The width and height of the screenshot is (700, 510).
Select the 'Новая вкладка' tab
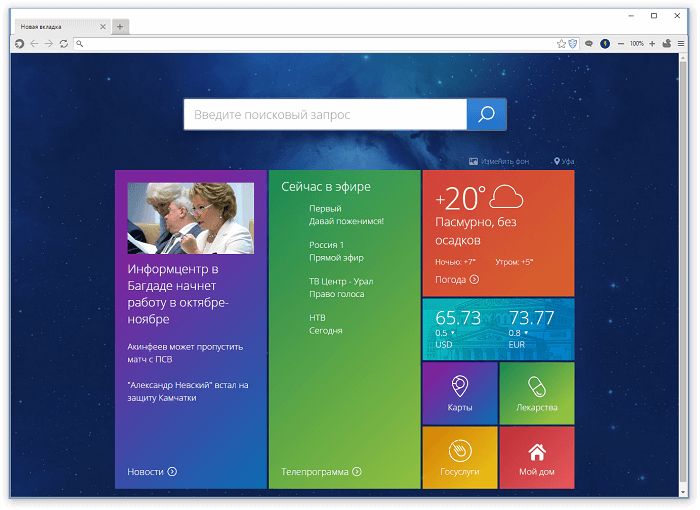click(61, 27)
